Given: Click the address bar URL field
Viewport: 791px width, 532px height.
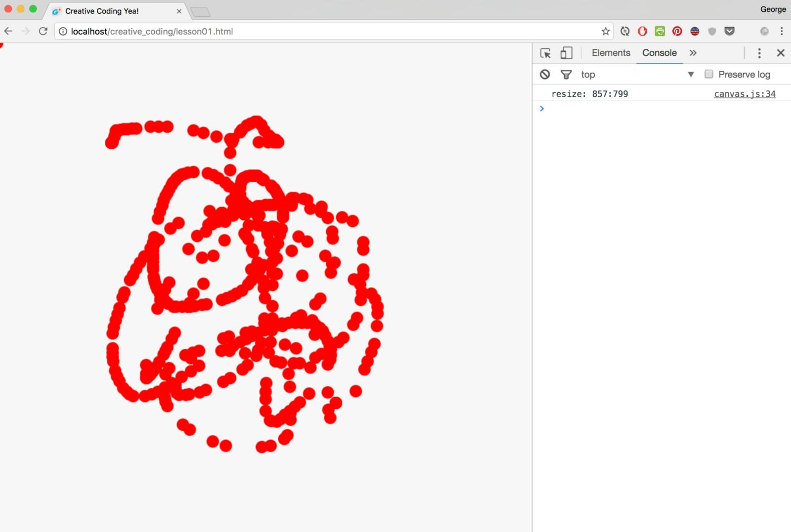Looking at the screenshot, I should pos(326,32).
